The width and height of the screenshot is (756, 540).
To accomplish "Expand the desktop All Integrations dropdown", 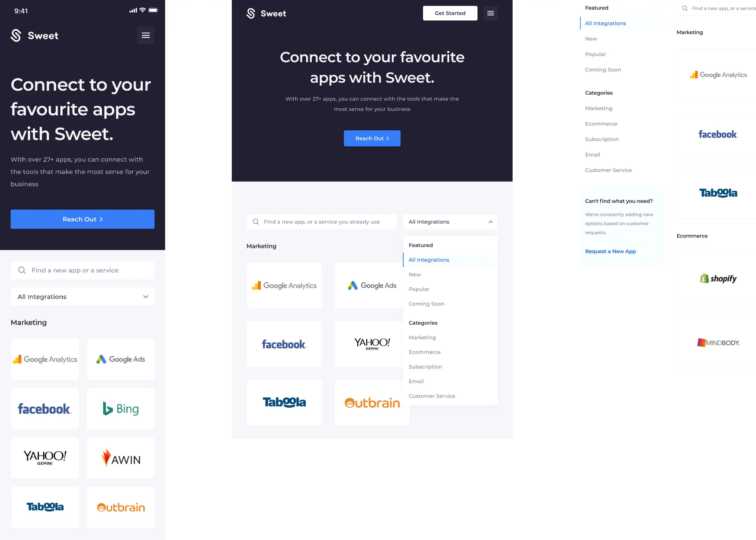I will coord(450,222).
